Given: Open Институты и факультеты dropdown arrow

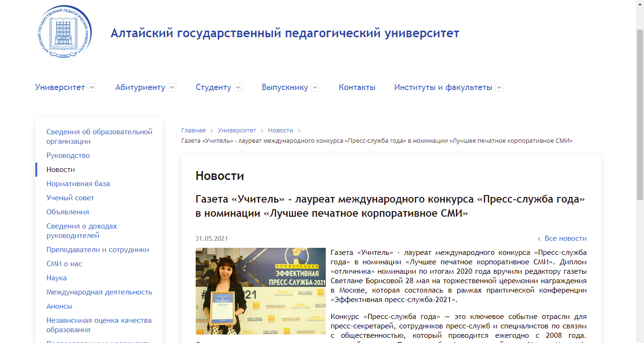Looking at the screenshot, I should point(499,87).
